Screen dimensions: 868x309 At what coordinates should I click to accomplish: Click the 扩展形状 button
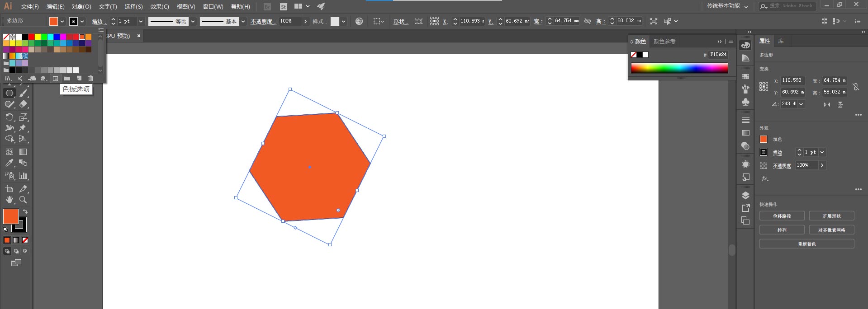coord(831,216)
